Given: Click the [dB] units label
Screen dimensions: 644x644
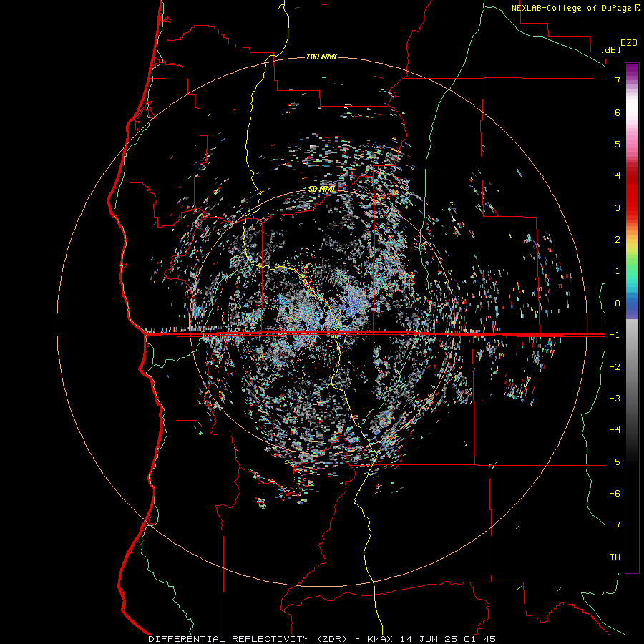Looking at the screenshot, I should (611, 49).
